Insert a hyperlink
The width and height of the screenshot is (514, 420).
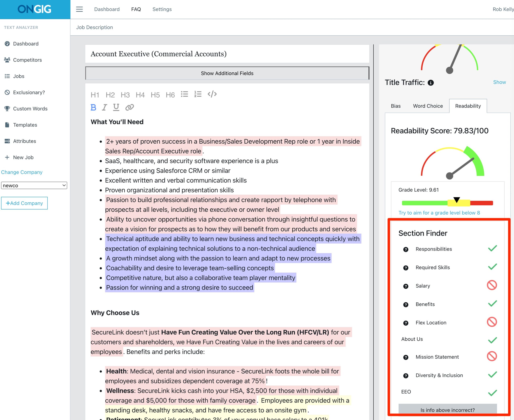130,107
